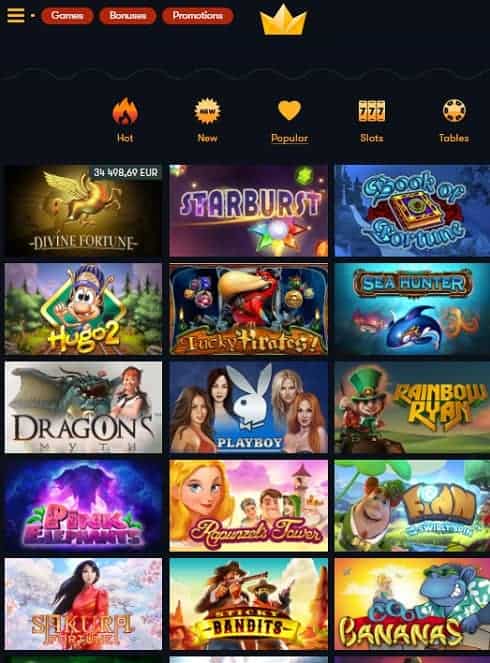
Task: Open the Pink Elephants game
Action: click(x=83, y=506)
